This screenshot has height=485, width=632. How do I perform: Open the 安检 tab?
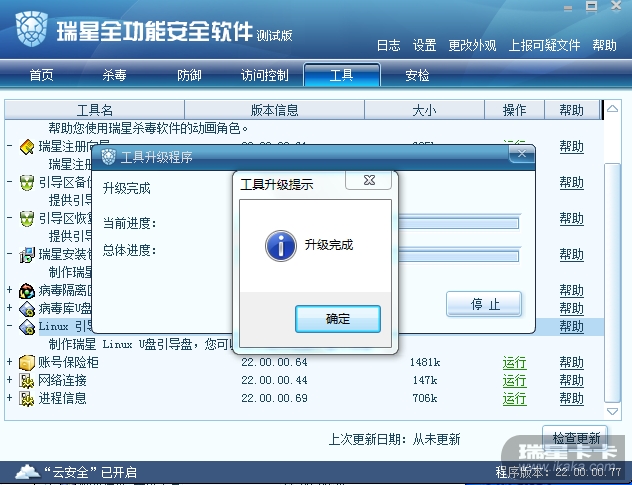417,75
